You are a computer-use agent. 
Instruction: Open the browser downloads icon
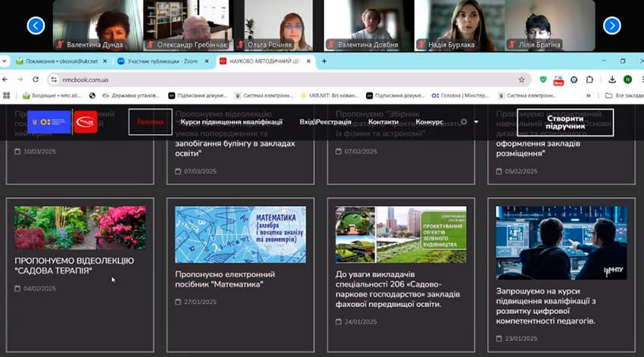point(612,80)
